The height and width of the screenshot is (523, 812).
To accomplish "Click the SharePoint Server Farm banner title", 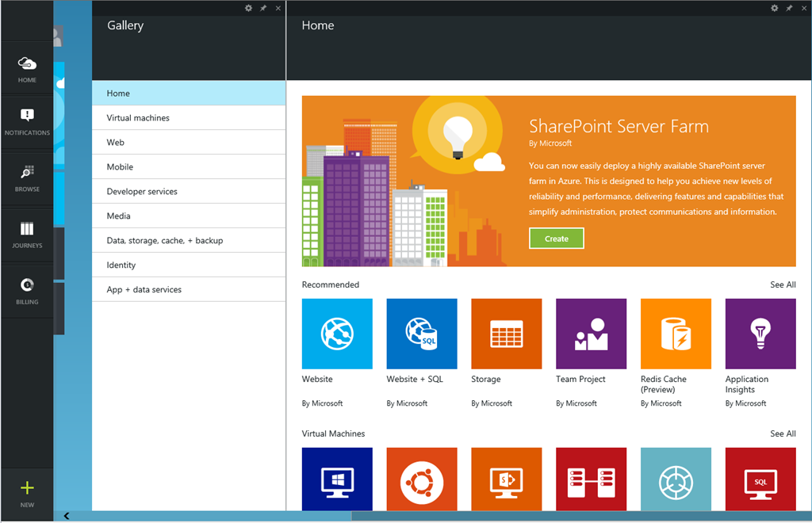I will (x=619, y=126).
